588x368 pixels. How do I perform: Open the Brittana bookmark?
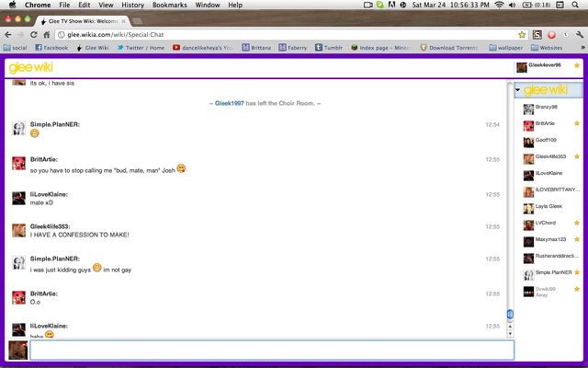coord(256,48)
